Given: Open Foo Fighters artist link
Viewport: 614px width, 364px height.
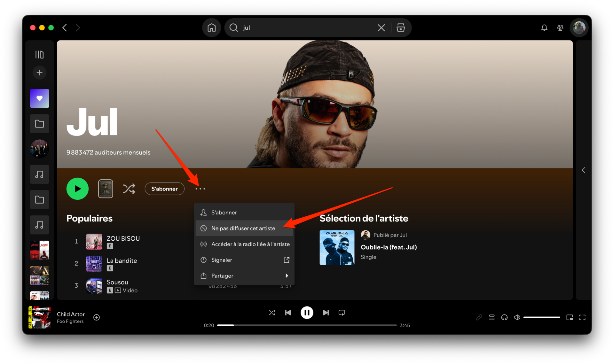Looking at the screenshot, I should click(70, 321).
